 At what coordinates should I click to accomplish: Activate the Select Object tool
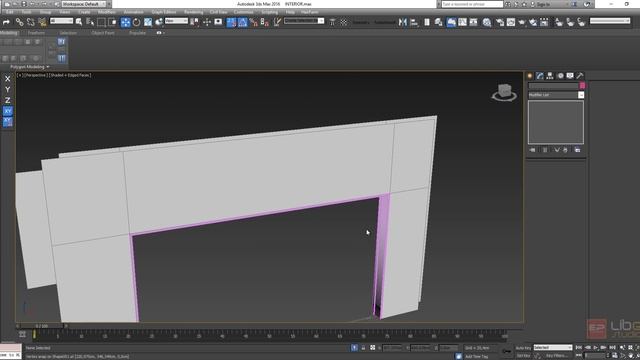click(79, 22)
